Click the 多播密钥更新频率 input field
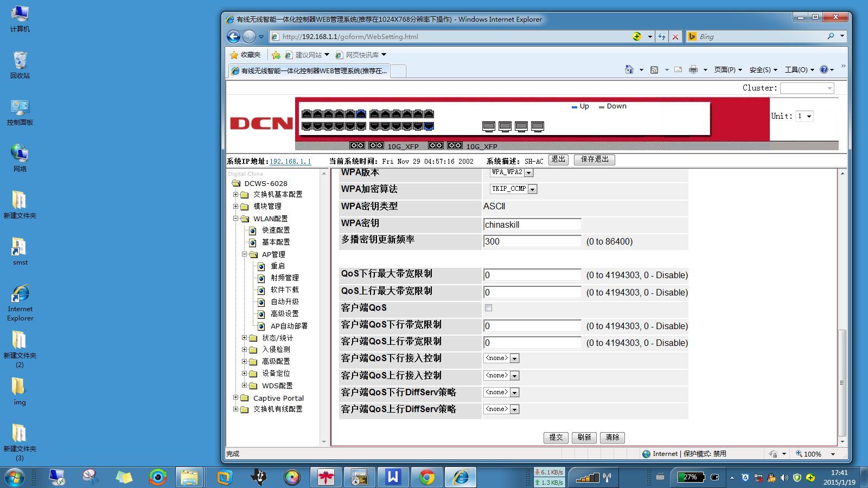The width and height of the screenshot is (868, 488). click(532, 241)
